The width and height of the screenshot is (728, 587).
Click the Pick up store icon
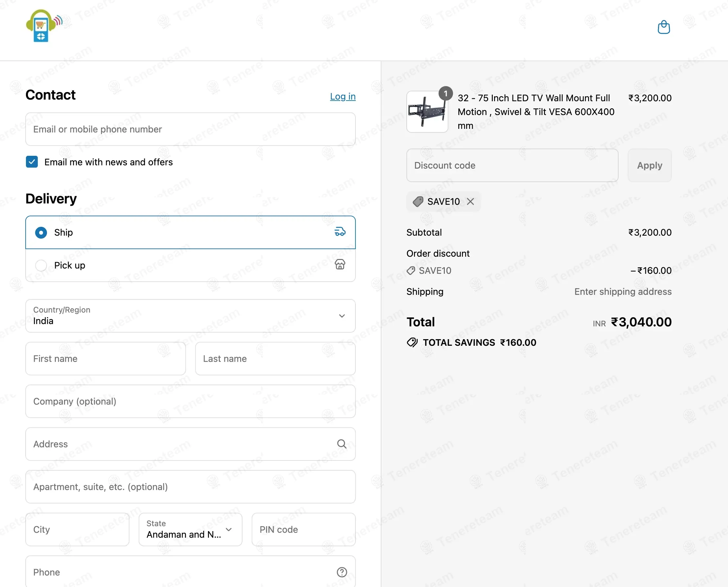[x=340, y=265]
